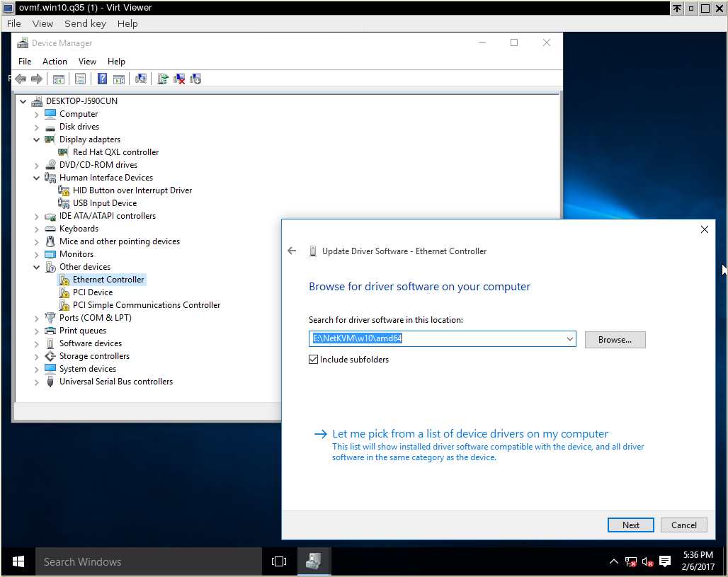This screenshot has height=577, width=728.
Task: Click the network status icon in system tray
Action: [x=630, y=561]
